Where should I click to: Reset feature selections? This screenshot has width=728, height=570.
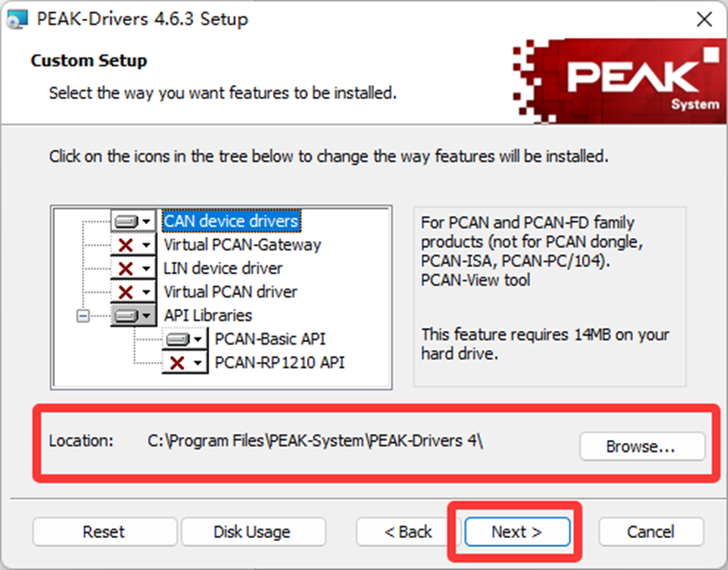[x=105, y=531]
